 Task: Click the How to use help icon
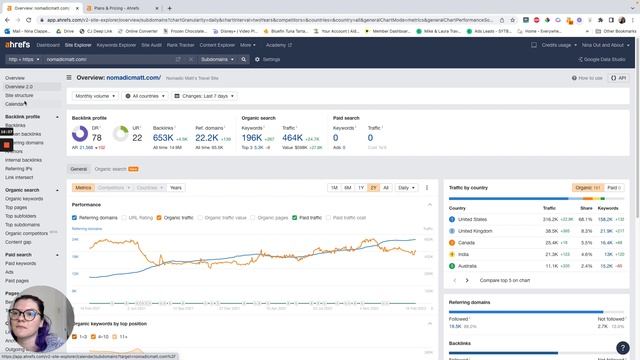(x=574, y=78)
